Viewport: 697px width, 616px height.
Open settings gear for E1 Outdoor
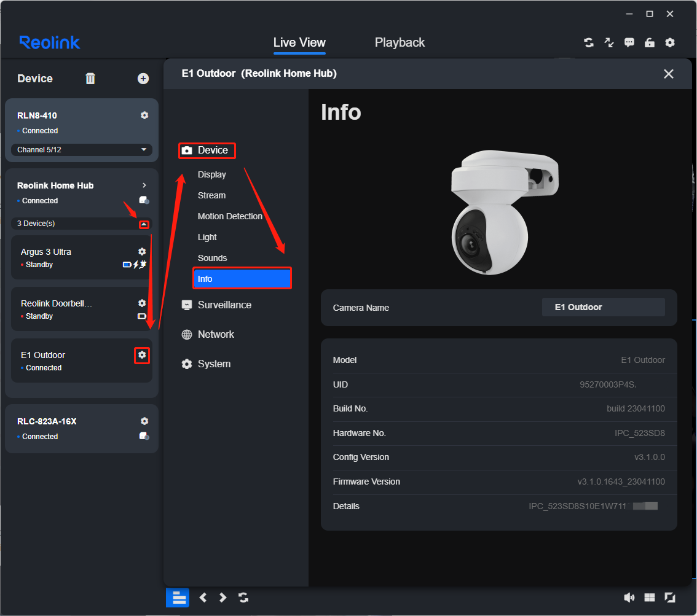click(142, 355)
